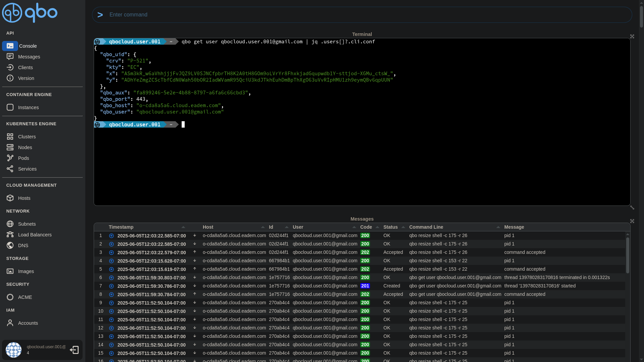This screenshot has width=644, height=362.
Task: Click the Nodes server icon
Action: 10,147
